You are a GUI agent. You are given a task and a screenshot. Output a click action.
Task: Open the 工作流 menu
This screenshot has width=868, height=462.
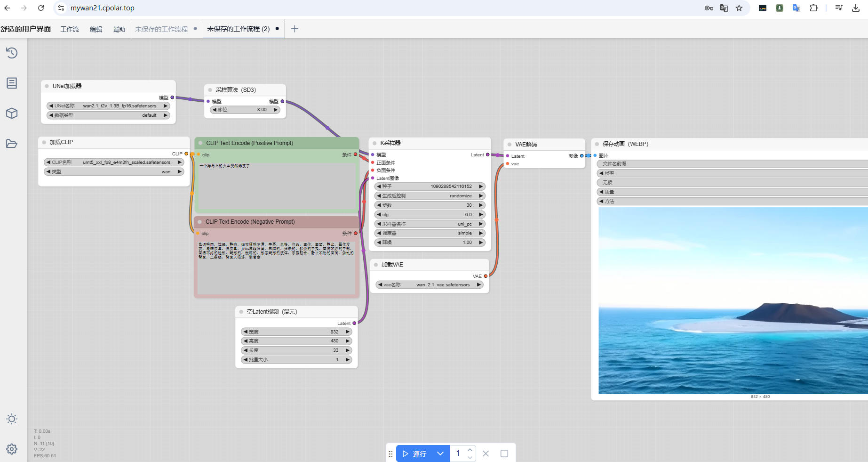coord(70,29)
